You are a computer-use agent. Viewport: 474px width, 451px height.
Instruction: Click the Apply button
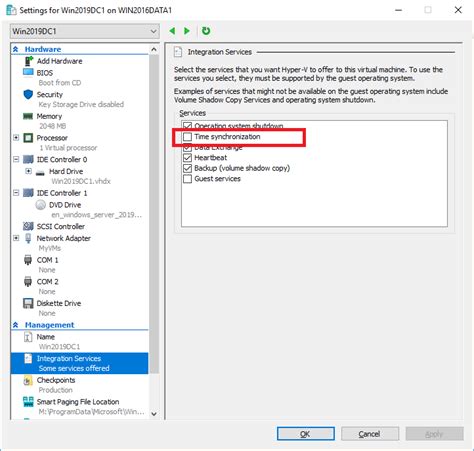[x=434, y=434]
